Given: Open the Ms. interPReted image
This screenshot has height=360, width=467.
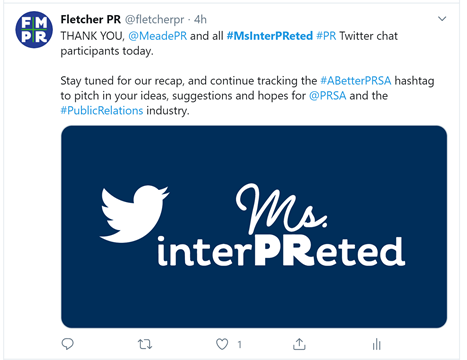Looking at the screenshot, I should point(254,227).
